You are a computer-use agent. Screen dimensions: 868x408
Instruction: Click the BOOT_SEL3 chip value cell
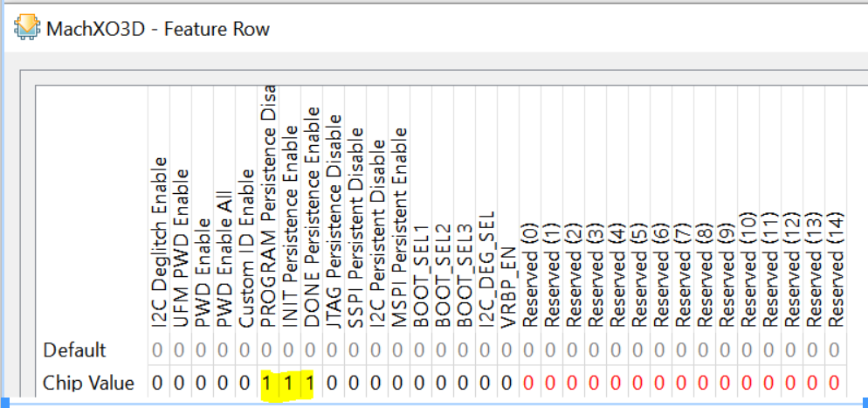pos(462,383)
